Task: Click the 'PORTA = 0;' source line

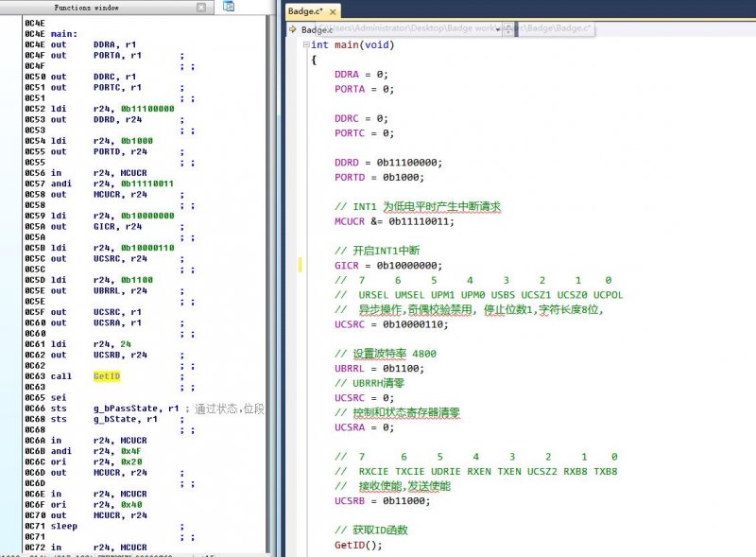Action: tap(364, 89)
